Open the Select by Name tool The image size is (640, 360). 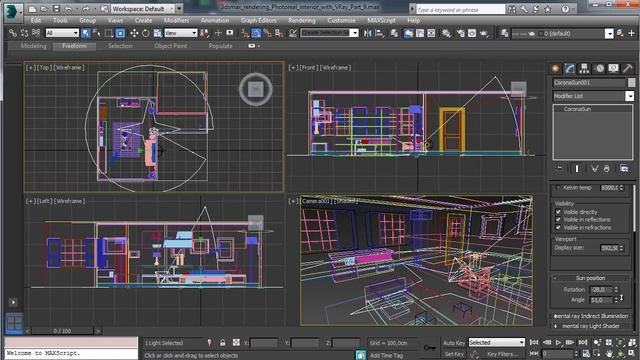pos(97,33)
